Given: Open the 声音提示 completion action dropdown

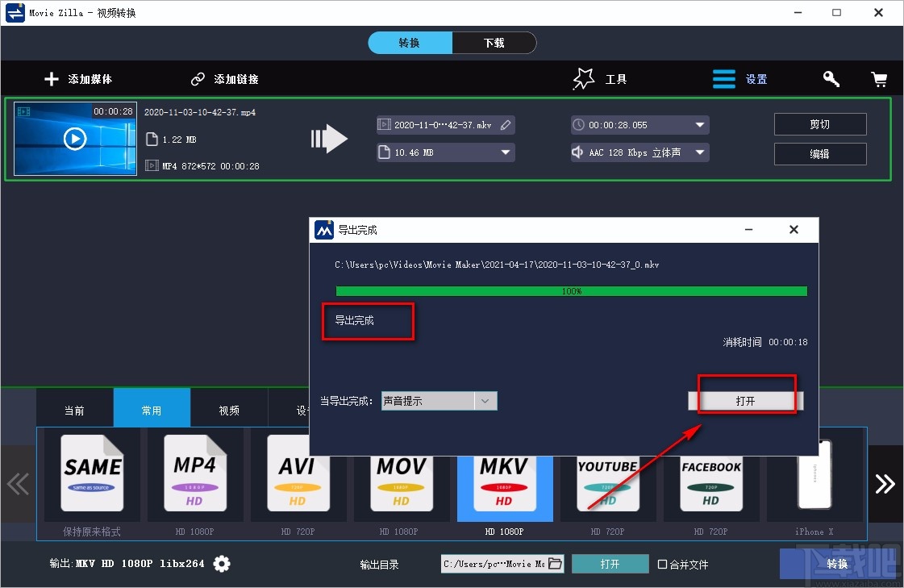Looking at the screenshot, I should (x=485, y=400).
